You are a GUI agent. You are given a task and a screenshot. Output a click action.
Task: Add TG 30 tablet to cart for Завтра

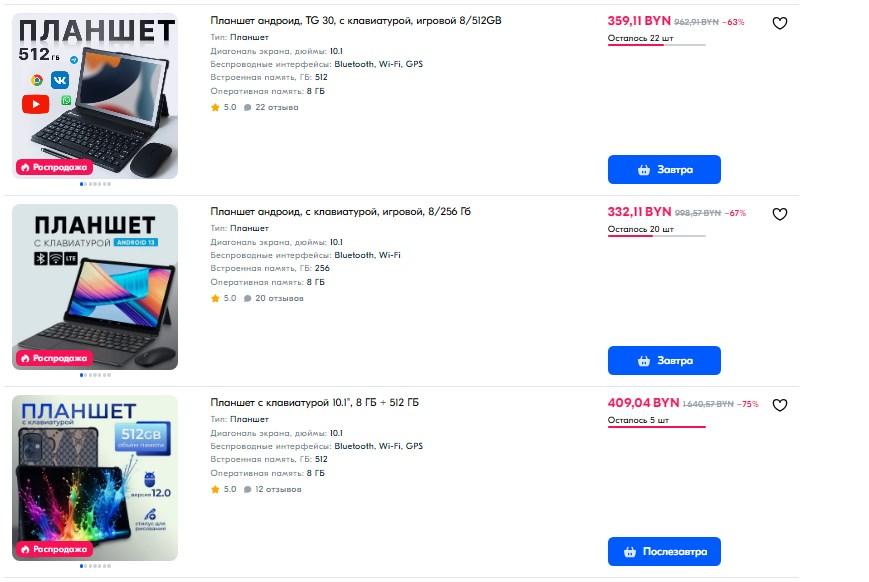click(x=664, y=169)
